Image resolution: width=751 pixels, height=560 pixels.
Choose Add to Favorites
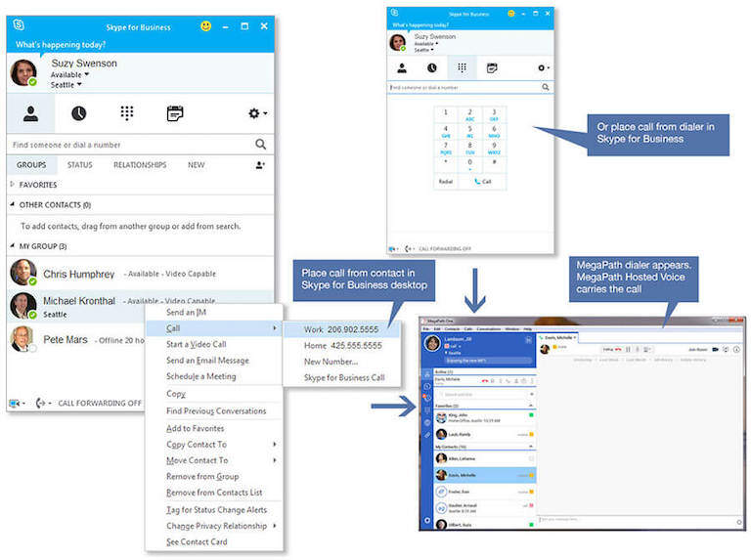pyautogui.click(x=195, y=428)
